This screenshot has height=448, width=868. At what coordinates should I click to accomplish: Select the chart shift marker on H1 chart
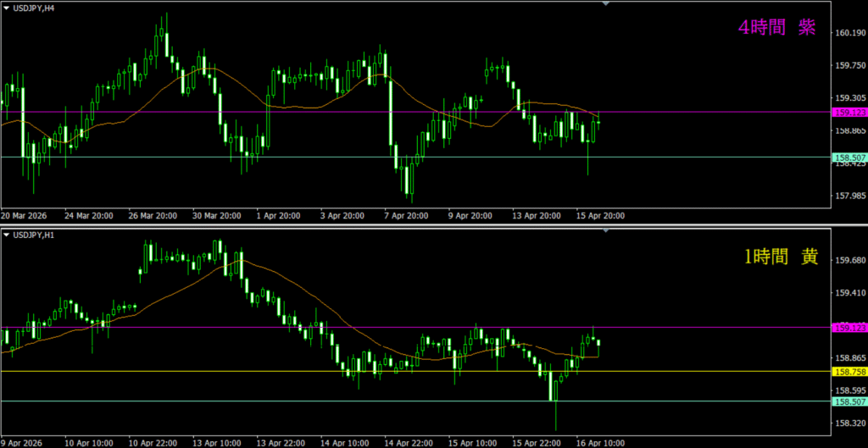tap(605, 230)
